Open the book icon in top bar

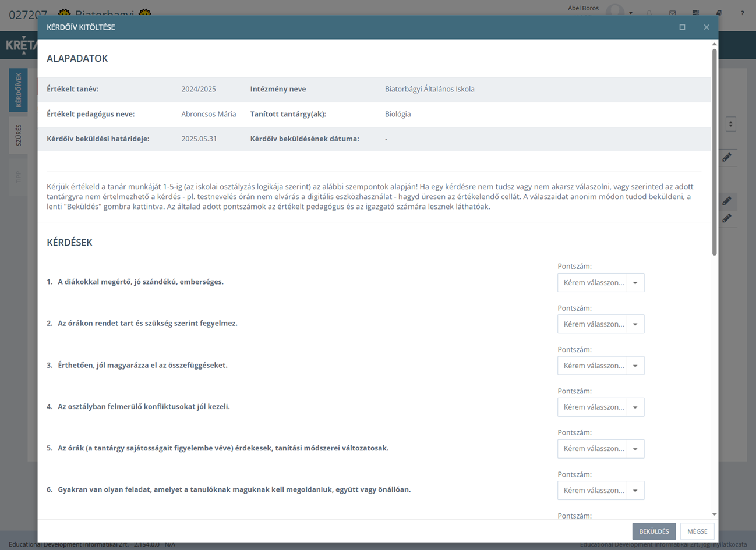pyautogui.click(x=719, y=13)
